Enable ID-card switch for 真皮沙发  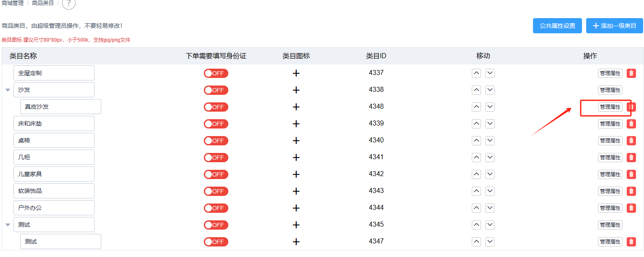pos(216,107)
